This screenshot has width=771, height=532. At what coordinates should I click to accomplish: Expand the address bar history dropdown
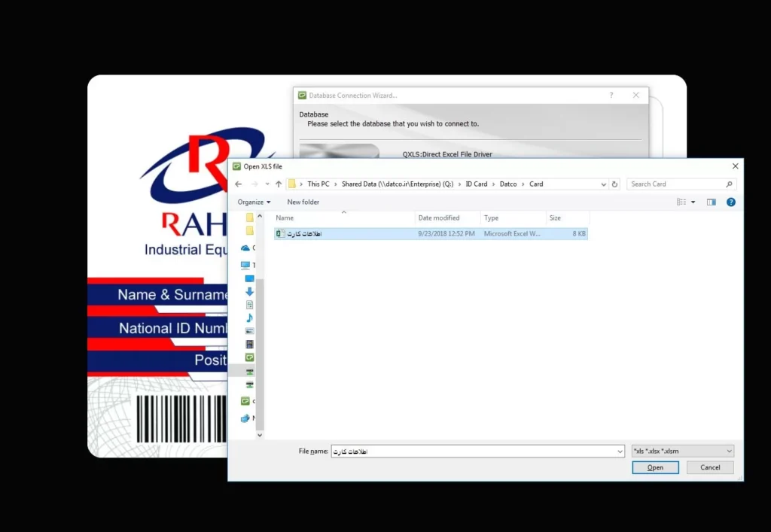click(604, 184)
